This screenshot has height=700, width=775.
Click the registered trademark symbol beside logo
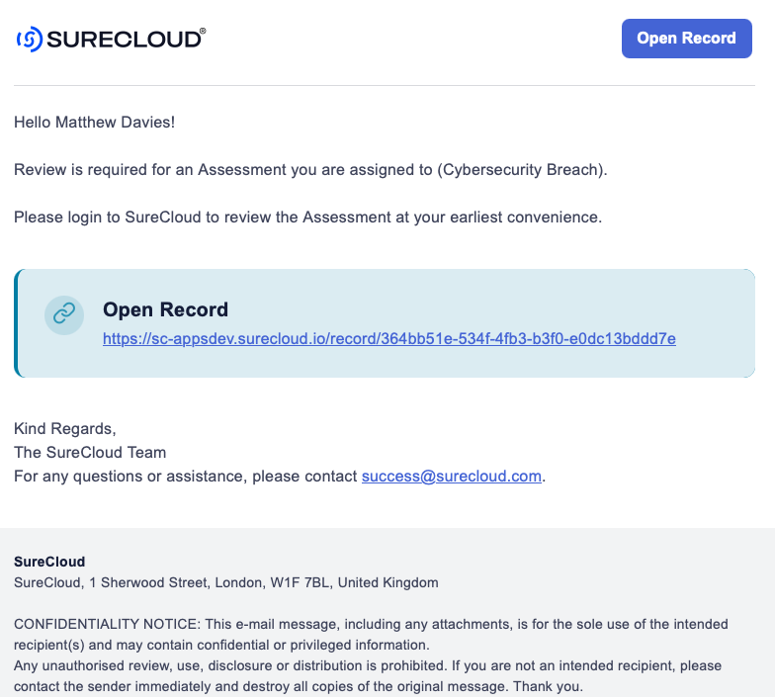point(203,32)
